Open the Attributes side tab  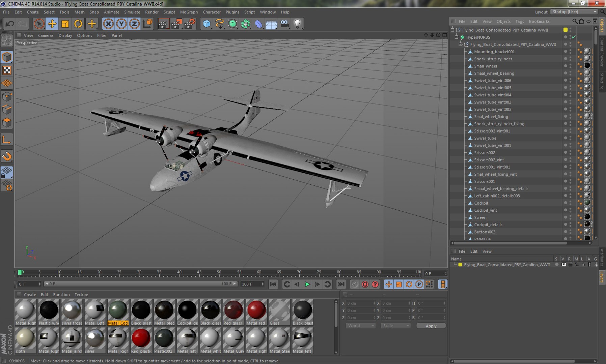(602, 258)
